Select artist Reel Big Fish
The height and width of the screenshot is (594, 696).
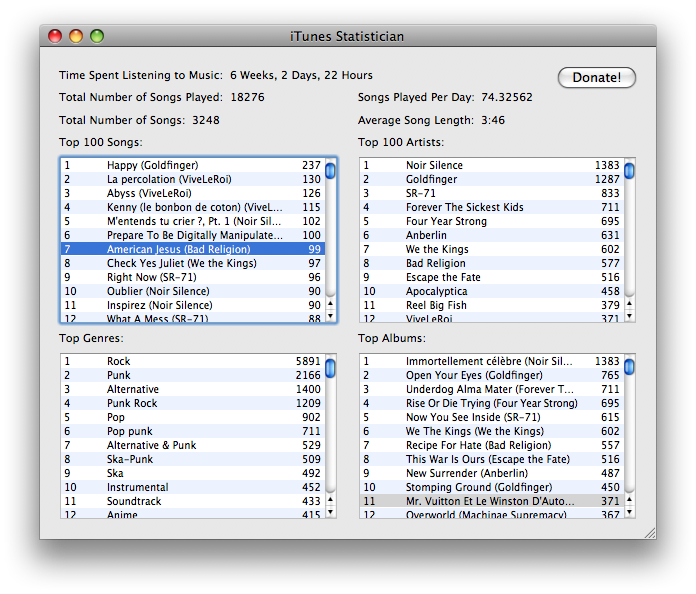point(492,305)
